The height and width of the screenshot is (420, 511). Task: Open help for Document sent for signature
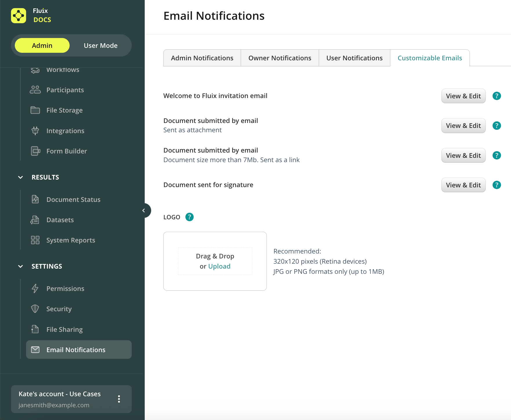pyautogui.click(x=496, y=185)
